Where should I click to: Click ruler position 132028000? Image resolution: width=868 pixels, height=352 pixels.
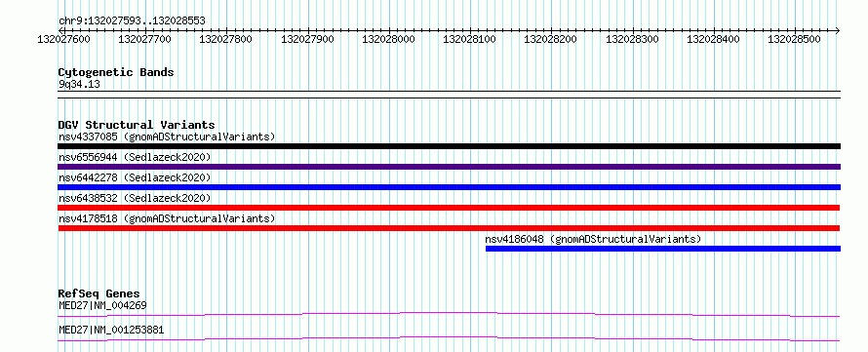coord(388,39)
